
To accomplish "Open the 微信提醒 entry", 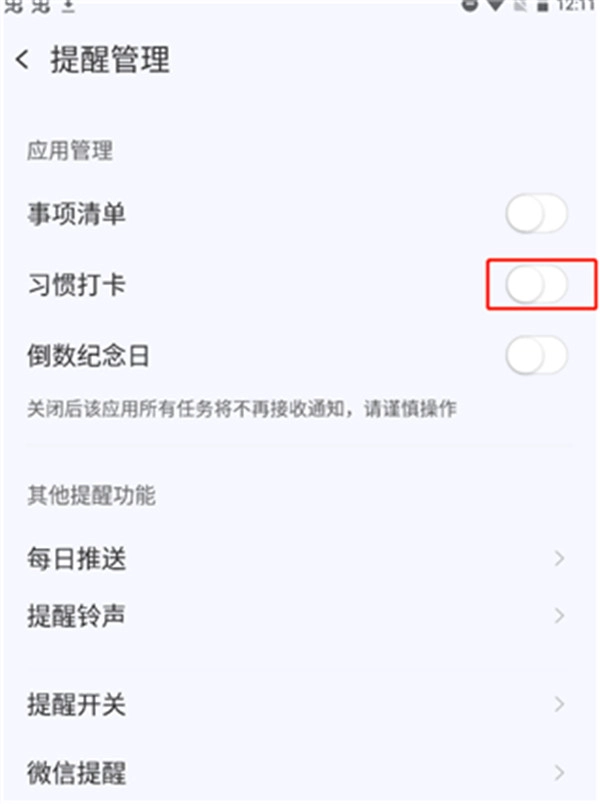I will [300, 772].
